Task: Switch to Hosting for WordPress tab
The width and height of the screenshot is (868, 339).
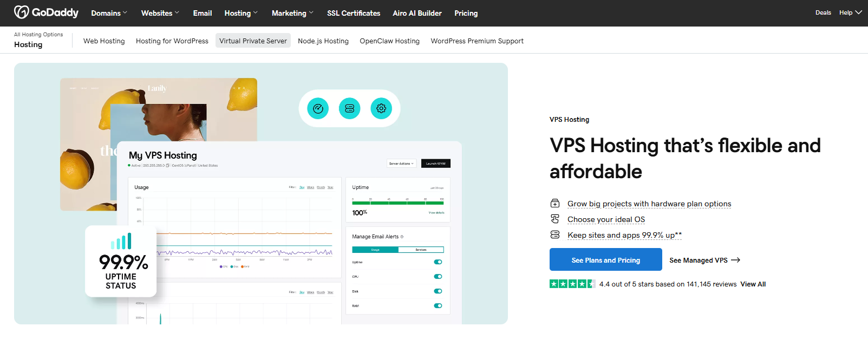Action: [x=172, y=41]
